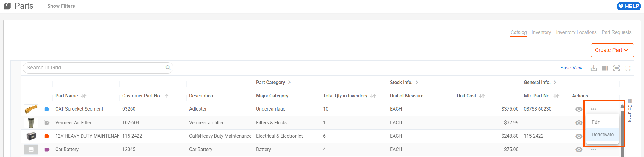Click the fit-to-screen grid icon
The image size is (644, 157).
[617, 68]
